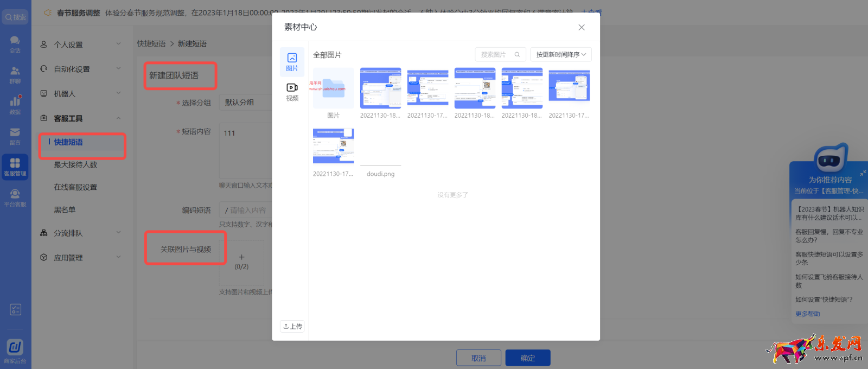Open the 图片 folder in material list
Screen dimensions: 868x369
coord(333,90)
